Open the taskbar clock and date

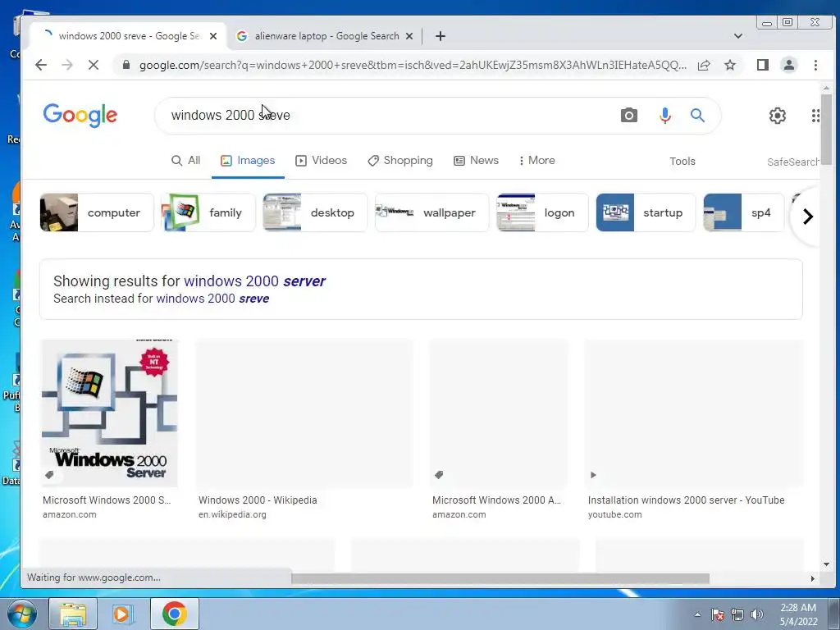pos(798,614)
